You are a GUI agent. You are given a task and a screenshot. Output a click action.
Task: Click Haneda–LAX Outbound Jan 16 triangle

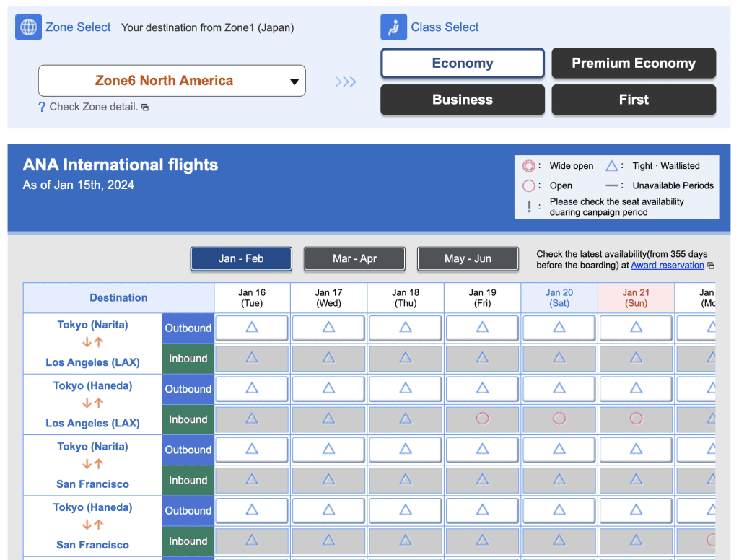[x=252, y=388]
